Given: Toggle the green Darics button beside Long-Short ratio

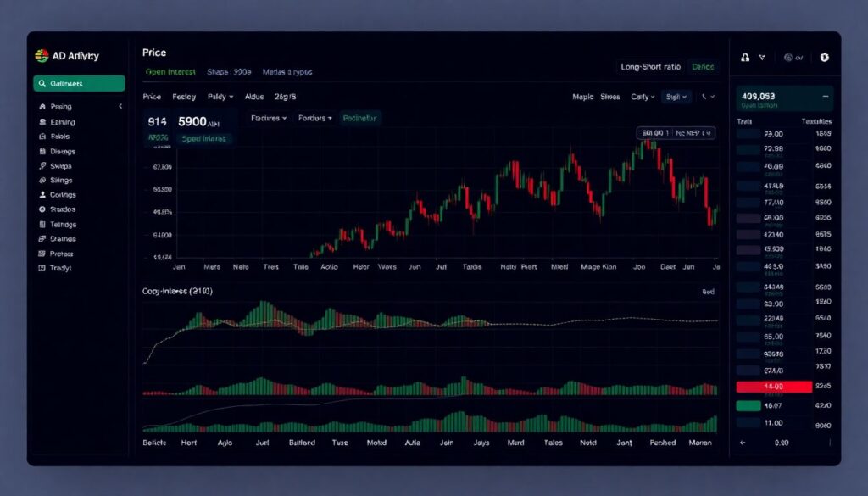Looking at the screenshot, I should (703, 66).
